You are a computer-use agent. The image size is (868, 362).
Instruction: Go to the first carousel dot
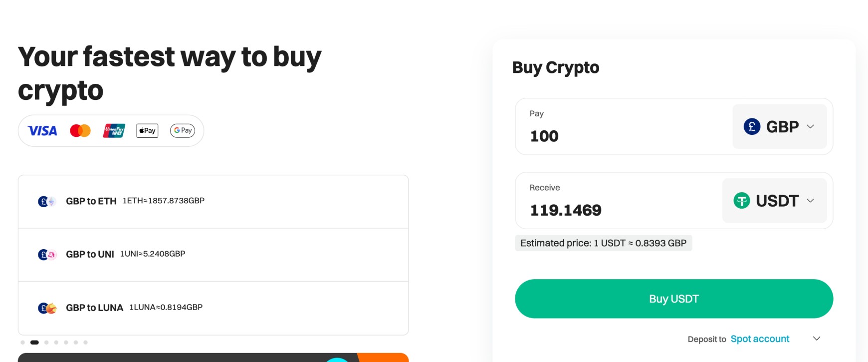pos(23,343)
